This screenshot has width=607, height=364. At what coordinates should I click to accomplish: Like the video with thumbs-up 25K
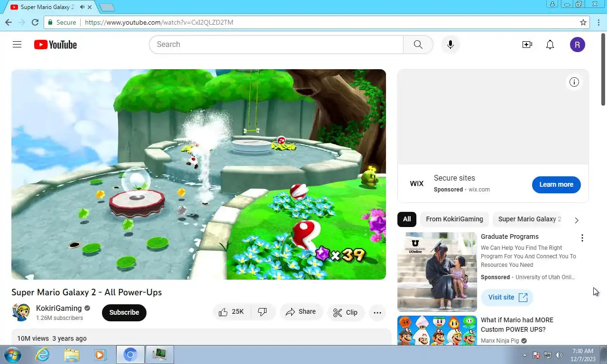coord(231,312)
